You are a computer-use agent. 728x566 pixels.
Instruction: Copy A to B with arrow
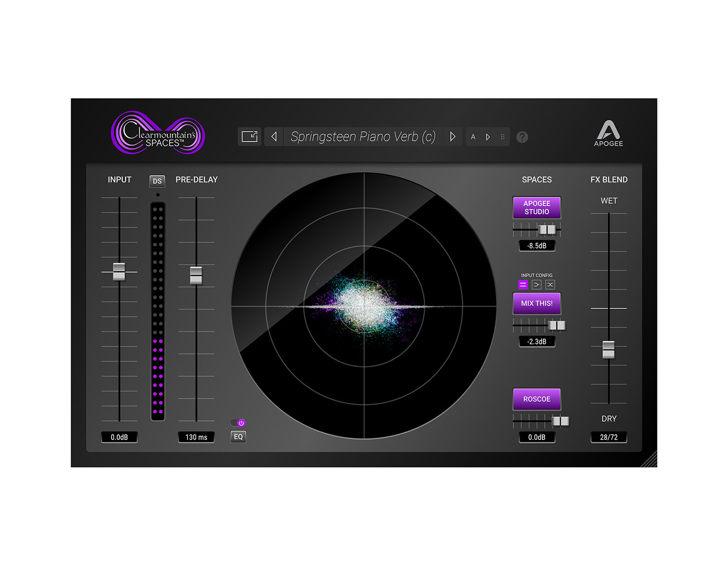coord(488,137)
